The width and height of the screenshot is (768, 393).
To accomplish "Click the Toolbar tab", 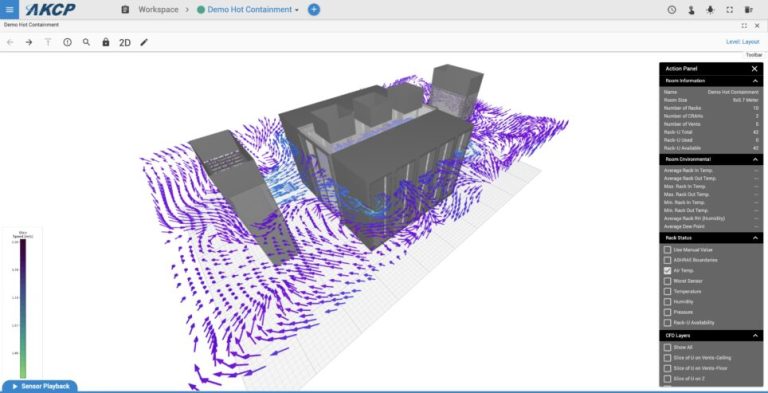I will 754,55.
